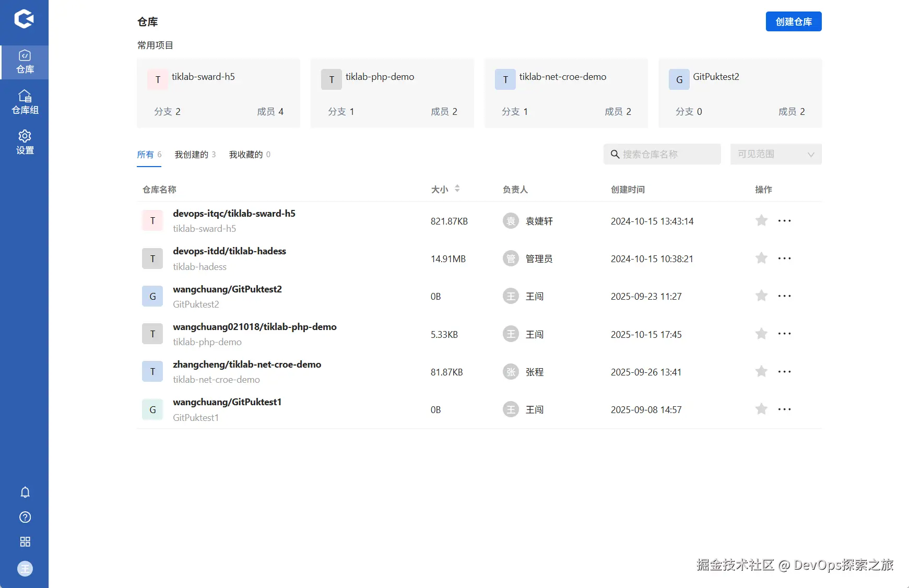909x588 pixels.
Task: Open the 仓库 sidebar section
Action: click(x=25, y=62)
